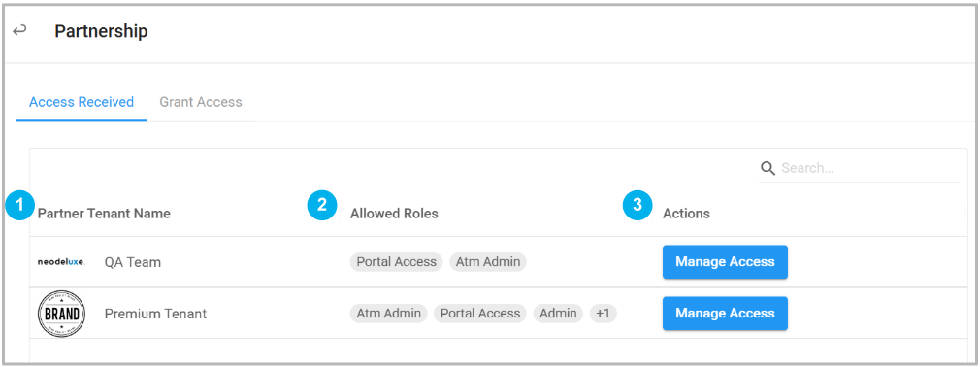Select the QA Team tenant name
The image size is (980, 367).
pos(133,262)
